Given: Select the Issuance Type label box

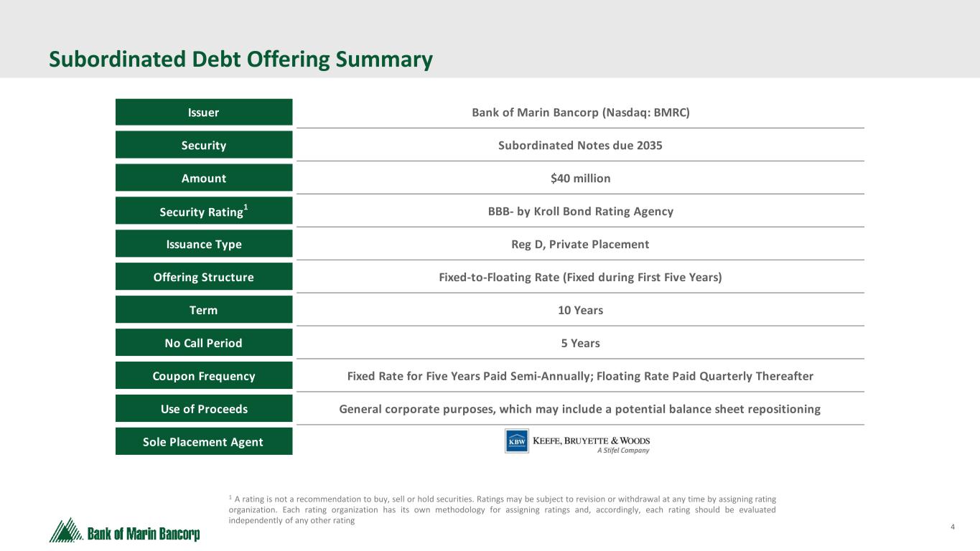Looking at the screenshot, I should coord(204,245).
